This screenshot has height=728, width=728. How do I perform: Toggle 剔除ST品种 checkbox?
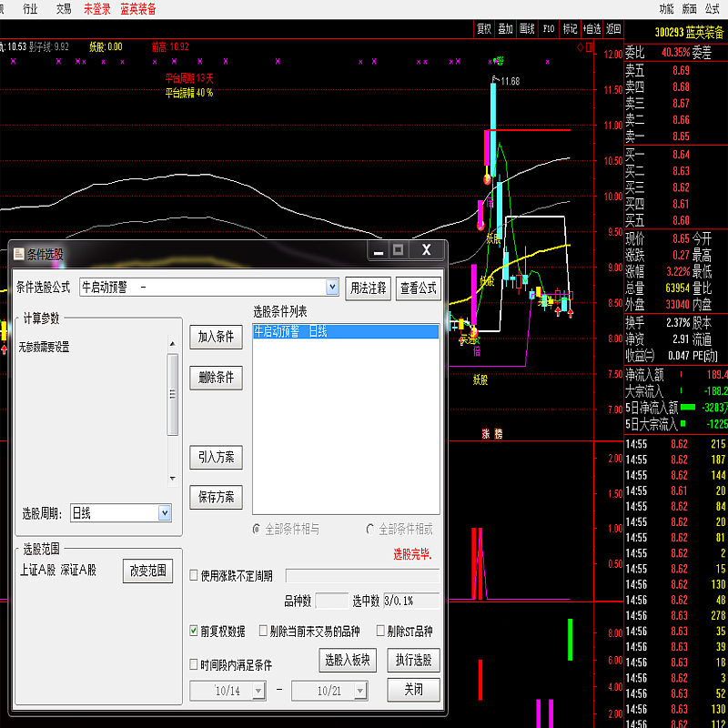(x=380, y=631)
